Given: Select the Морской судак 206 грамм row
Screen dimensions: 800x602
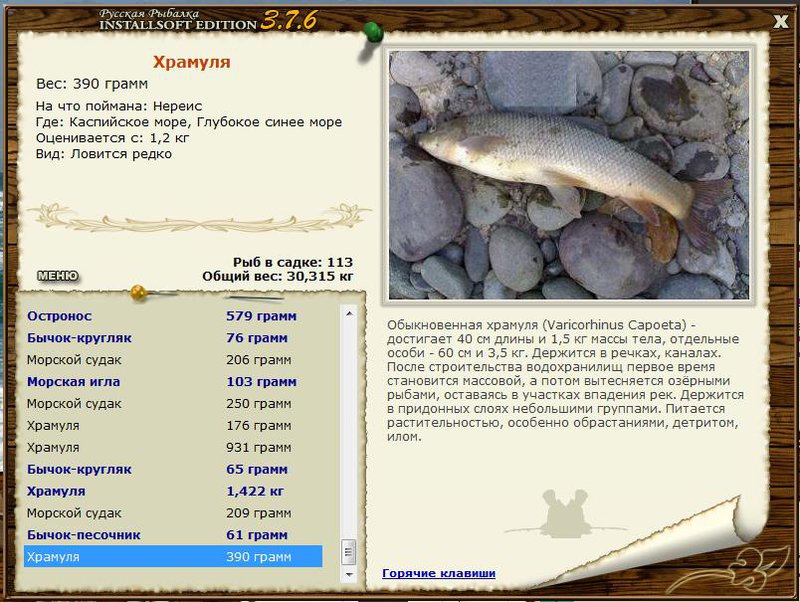Looking at the screenshot, I should (173, 360).
